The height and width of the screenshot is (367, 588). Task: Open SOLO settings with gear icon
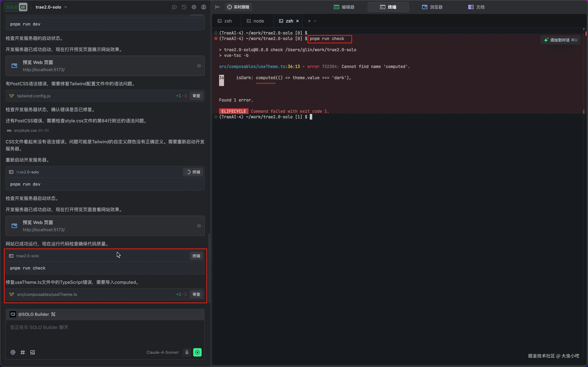pyautogui.click(x=194, y=7)
